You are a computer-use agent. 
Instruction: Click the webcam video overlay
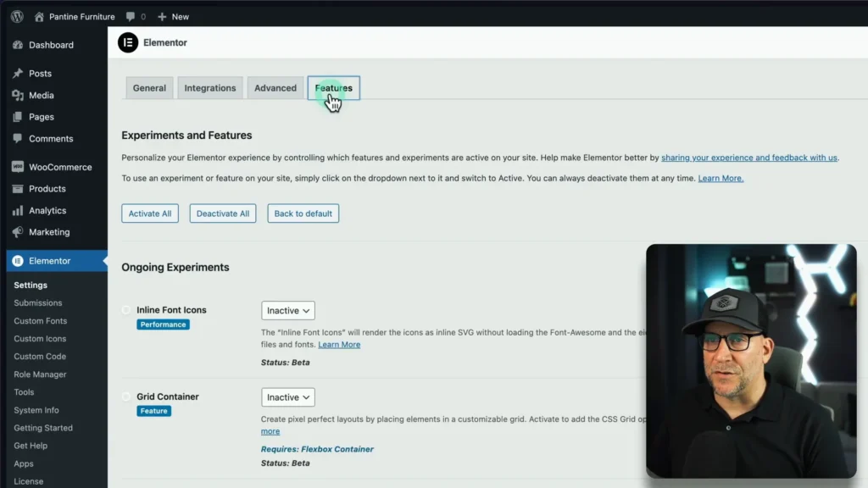pyautogui.click(x=751, y=361)
